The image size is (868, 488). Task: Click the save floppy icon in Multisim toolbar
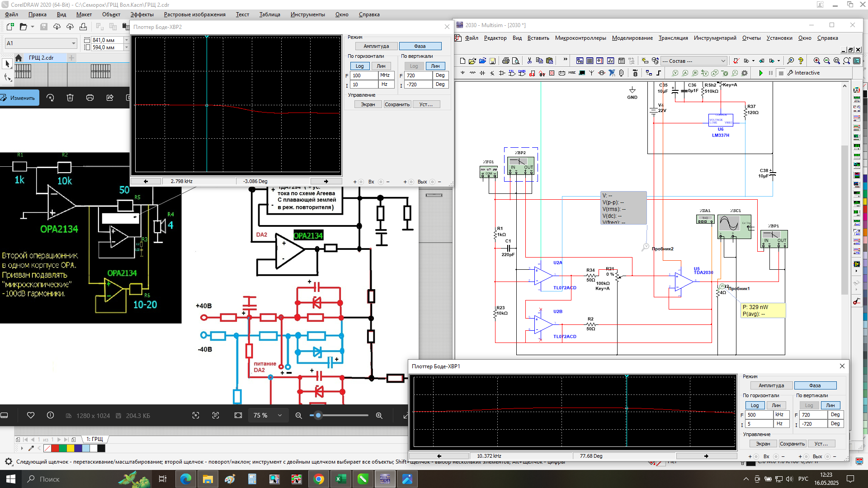coord(492,61)
